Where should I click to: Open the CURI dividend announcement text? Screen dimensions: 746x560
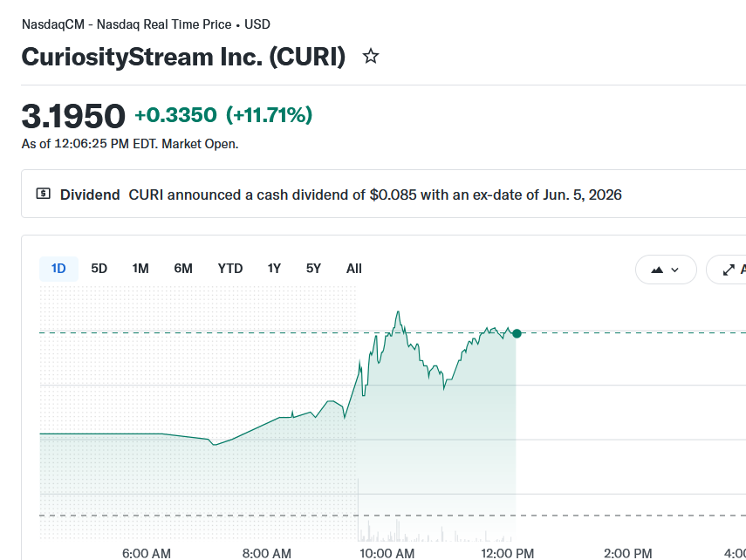point(375,195)
